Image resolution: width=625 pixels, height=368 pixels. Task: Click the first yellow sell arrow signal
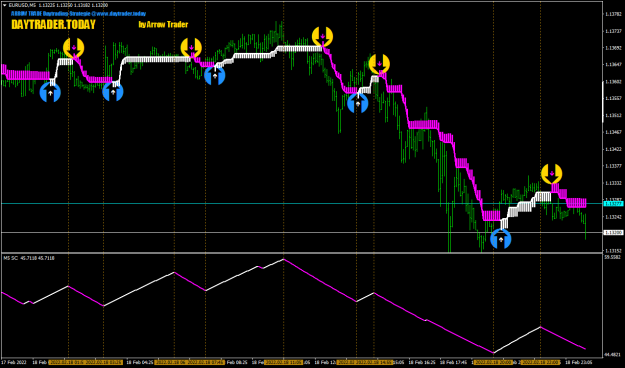[74, 48]
